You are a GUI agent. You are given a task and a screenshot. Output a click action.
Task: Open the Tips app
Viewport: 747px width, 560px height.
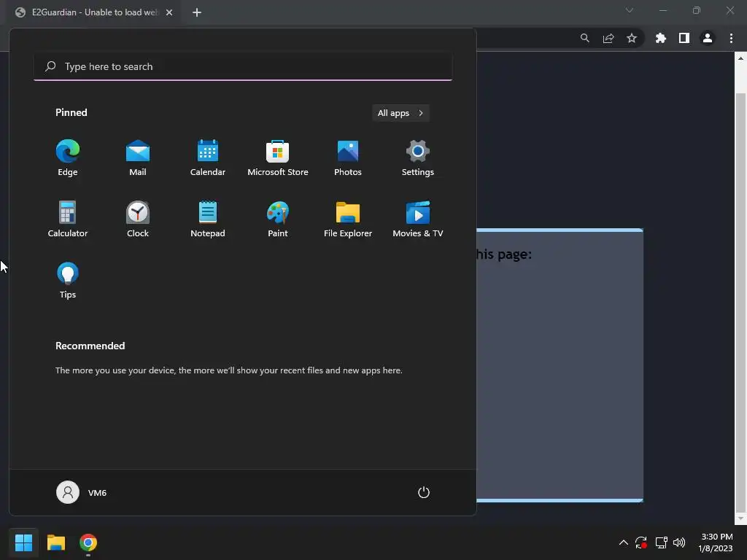68,281
